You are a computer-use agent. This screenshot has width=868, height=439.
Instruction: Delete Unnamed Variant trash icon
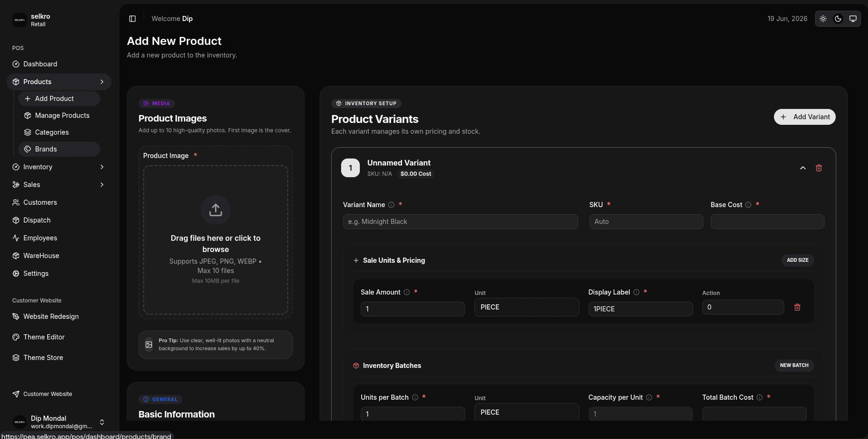(819, 168)
